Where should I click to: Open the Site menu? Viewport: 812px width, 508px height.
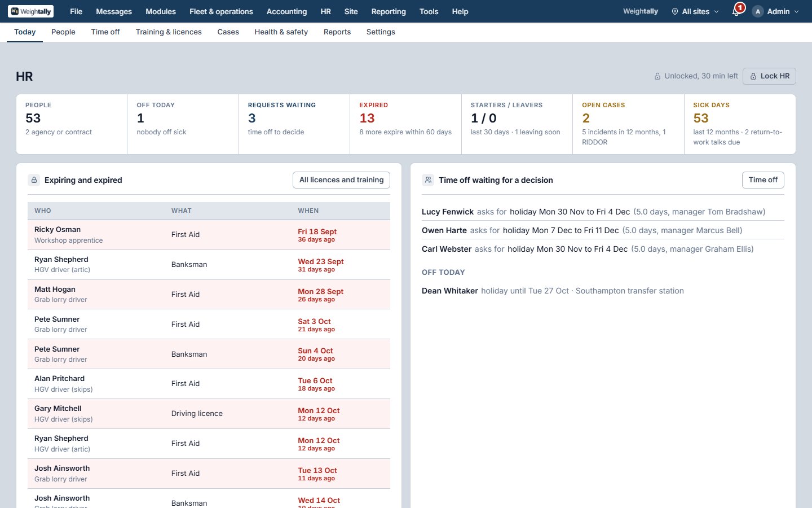[x=351, y=11]
